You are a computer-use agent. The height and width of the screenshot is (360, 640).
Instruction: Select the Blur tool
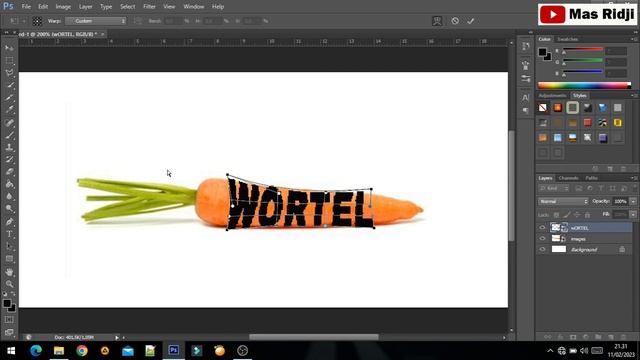(x=9, y=196)
